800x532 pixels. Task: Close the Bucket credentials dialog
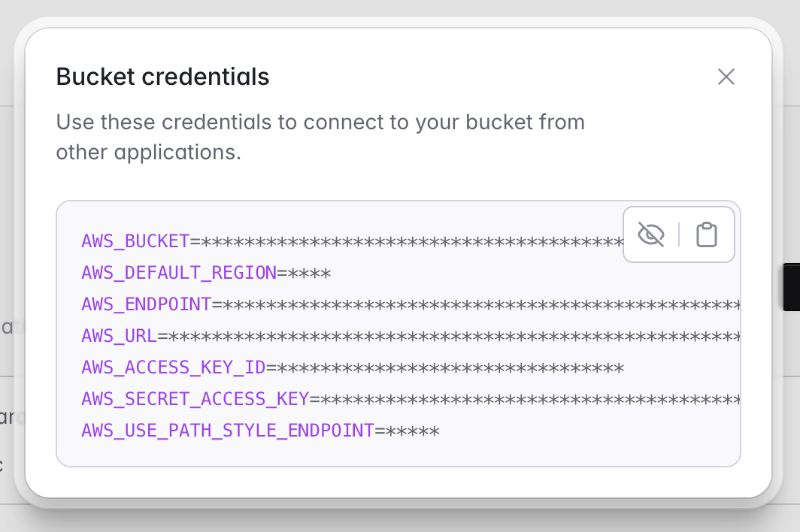(726, 77)
